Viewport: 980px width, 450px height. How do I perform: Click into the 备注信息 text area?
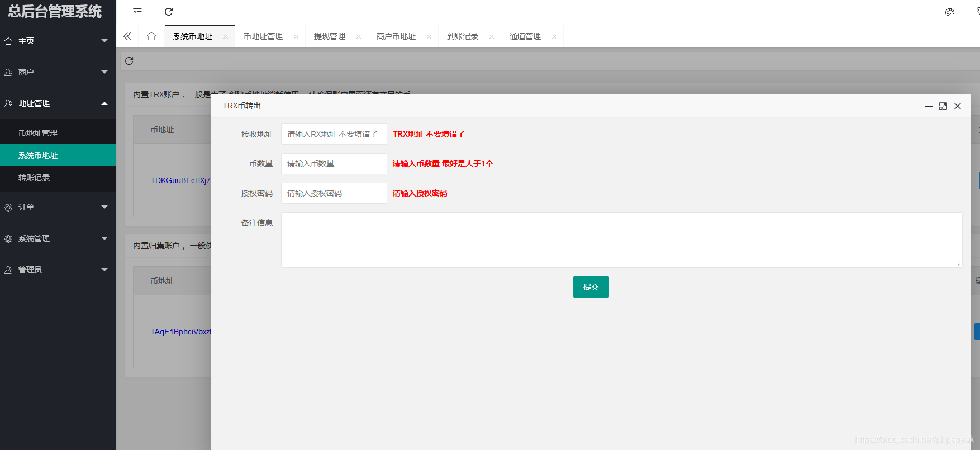tap(622, 240)
